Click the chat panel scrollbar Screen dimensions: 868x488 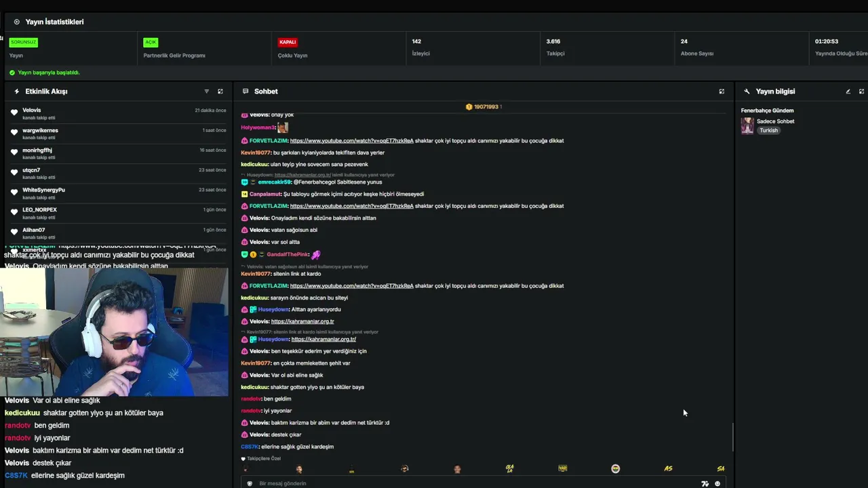[x=732, y=437]
